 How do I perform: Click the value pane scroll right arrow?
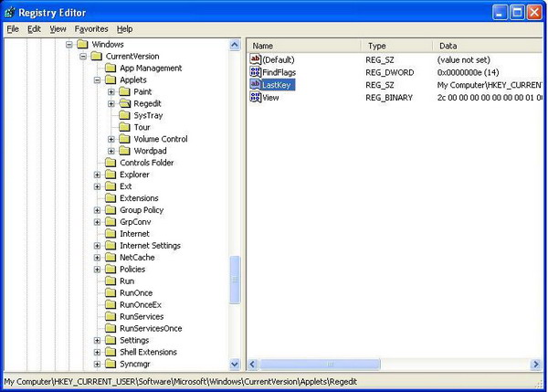[x=536, y=365]
